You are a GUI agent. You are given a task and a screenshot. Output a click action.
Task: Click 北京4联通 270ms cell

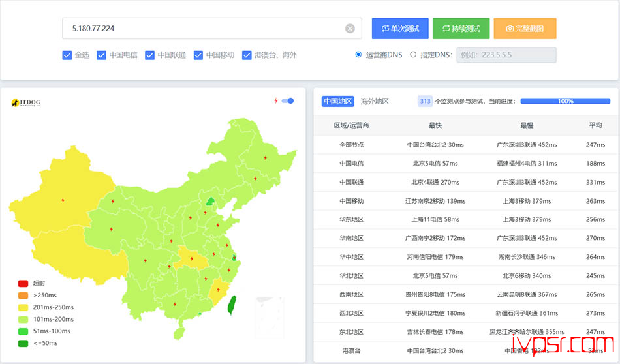tap(435, 182)
